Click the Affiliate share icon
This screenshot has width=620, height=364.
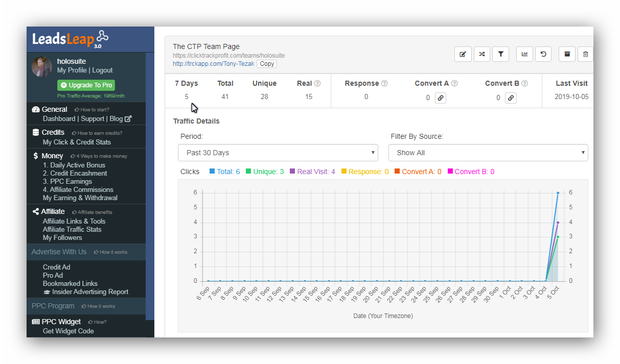point(36,211)
